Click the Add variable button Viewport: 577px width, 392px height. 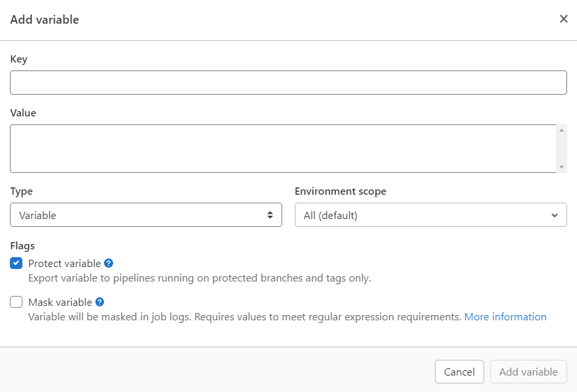[528, 372]
